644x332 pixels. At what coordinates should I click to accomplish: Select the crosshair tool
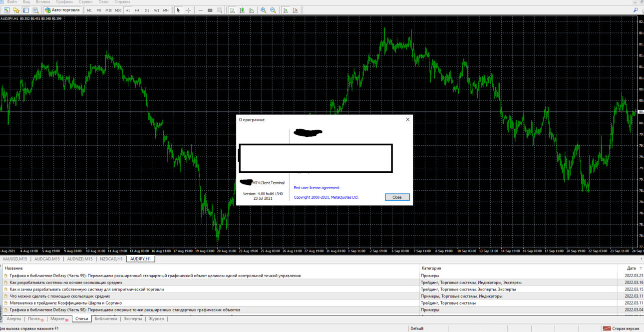pyautogui.click(x=188, y=10)
